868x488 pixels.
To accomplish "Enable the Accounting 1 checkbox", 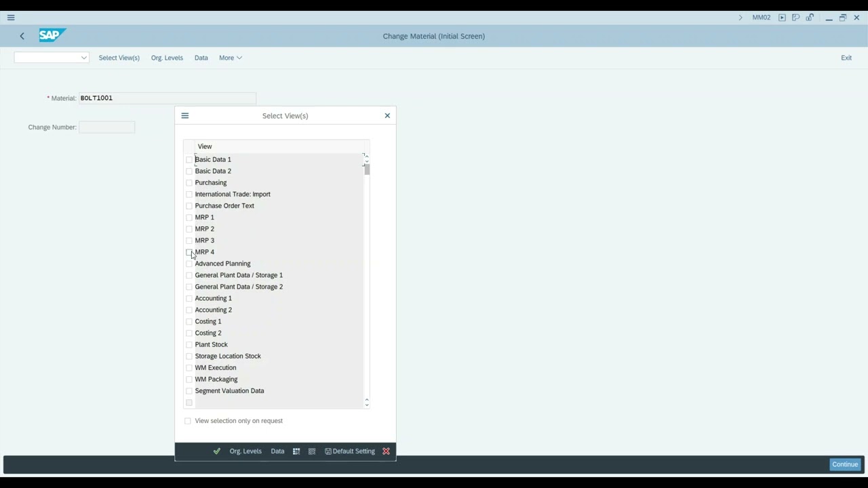I will click(x=189, y=298).
